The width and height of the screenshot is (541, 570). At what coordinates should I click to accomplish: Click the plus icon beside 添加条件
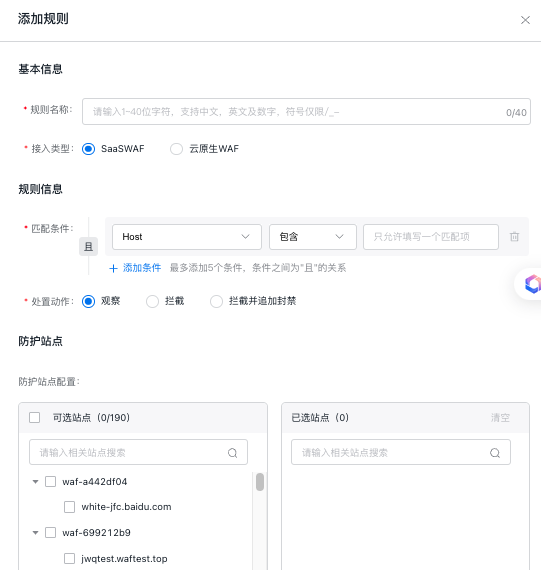(113, 268)
